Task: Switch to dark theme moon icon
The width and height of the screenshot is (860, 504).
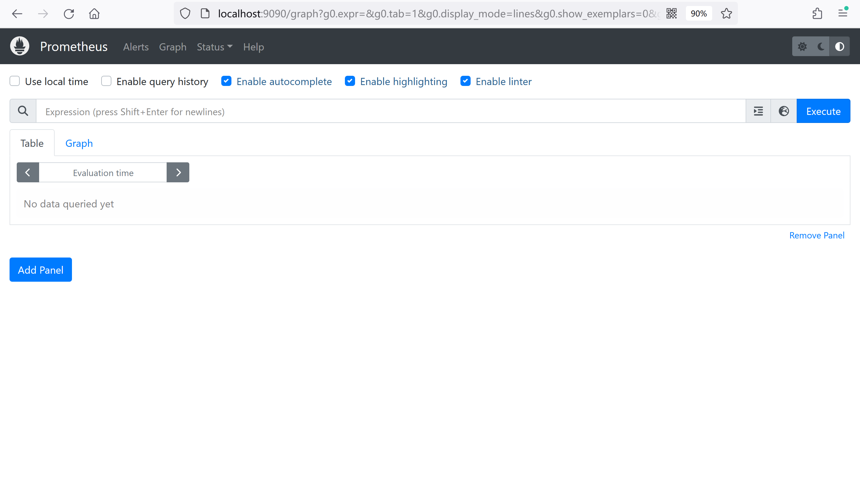Action: (821, 46)
